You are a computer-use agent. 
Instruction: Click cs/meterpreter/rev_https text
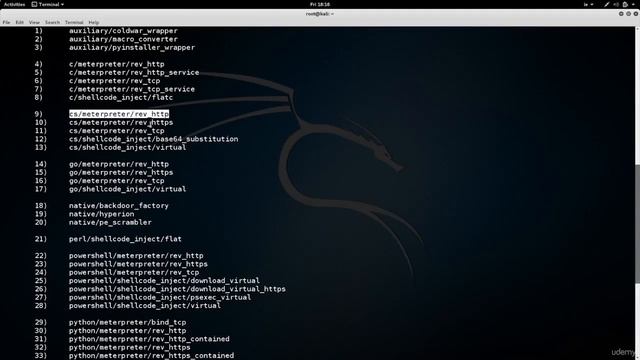tap(121, 122)
